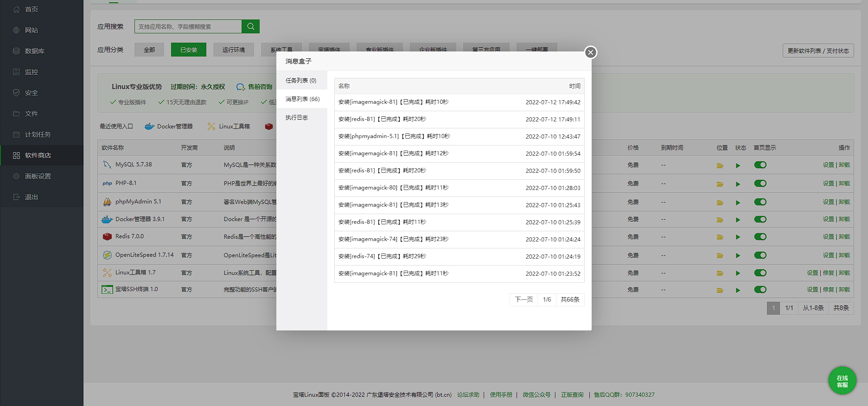Open folder location for MySQL row

point(720,165)
